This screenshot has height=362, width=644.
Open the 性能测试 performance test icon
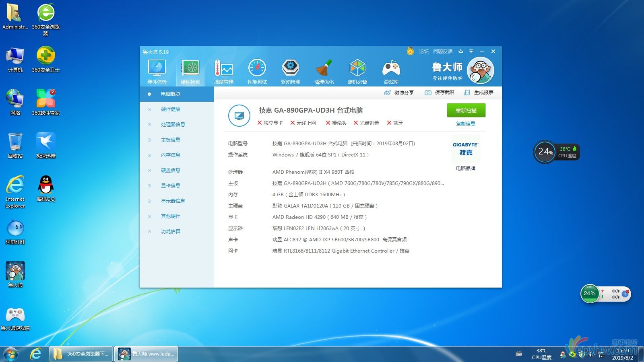[x=257, y=72]
